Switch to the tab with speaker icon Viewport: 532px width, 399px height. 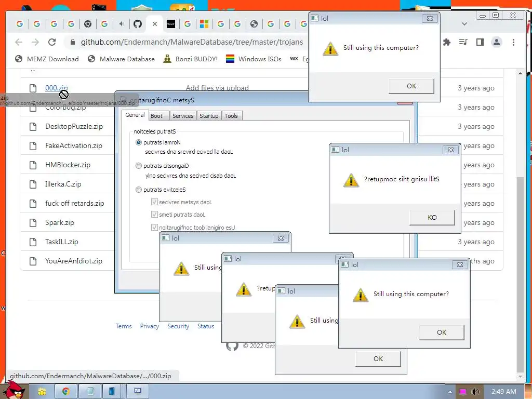[122, 24]
